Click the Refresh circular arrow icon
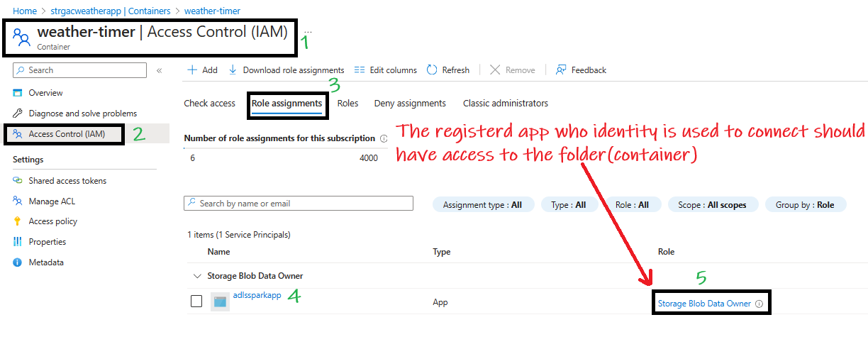868x349 pixels. [432, 70]
